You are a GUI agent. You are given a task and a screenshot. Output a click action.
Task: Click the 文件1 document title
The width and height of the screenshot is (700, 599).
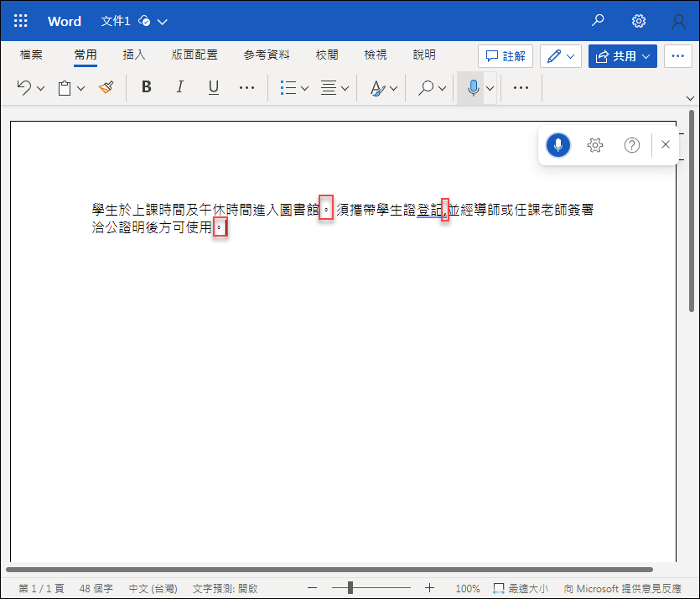click(115, 22)
